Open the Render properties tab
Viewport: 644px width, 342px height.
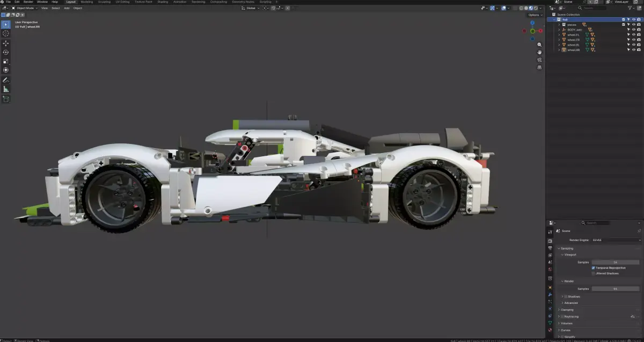[550, 241]
